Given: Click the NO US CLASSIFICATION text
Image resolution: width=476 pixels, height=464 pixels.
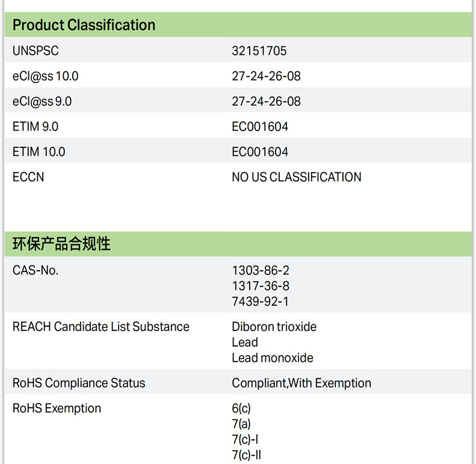Looking at the screenshot, I should click(x=297, y=177).
